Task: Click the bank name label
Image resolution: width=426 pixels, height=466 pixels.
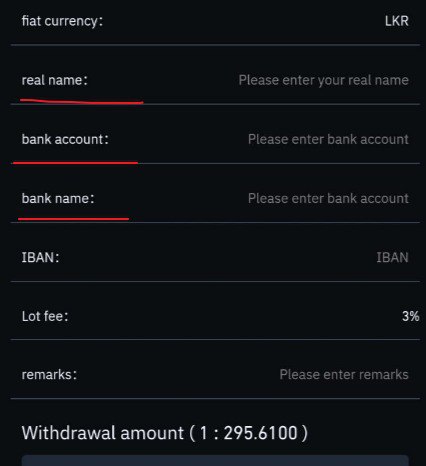Action: click(58, 198)
